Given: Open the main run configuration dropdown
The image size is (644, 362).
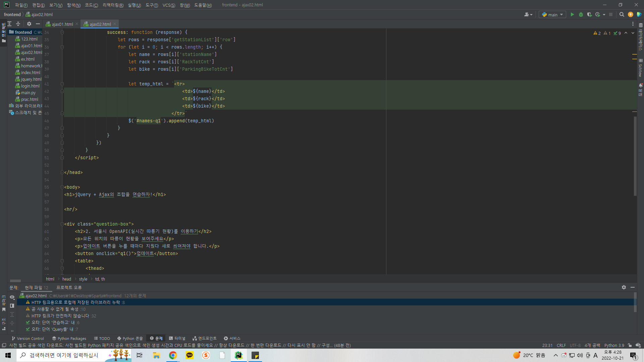Looking at the screenshot, I should 552,15.
